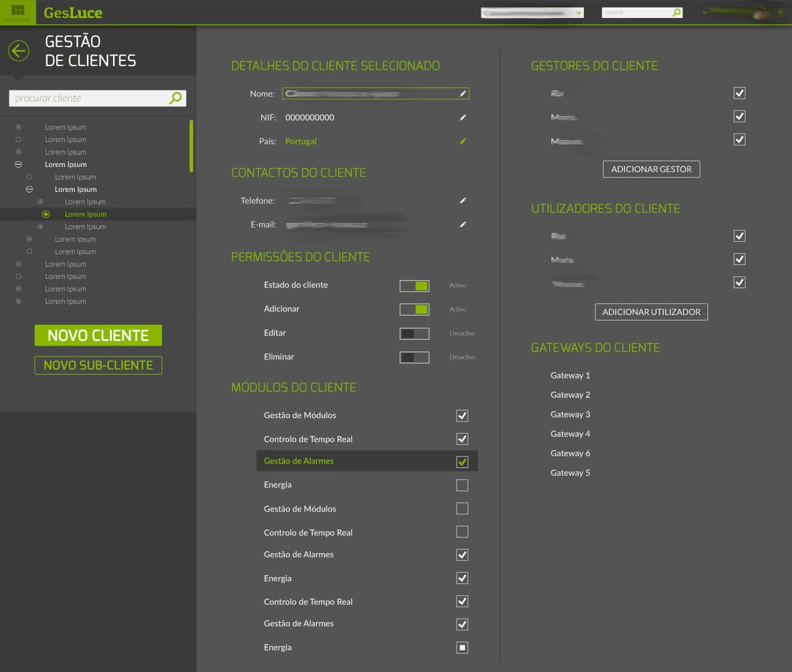Click the ADICIONAR GESTOR button
Image resolution: width=792 pixels, height=672 pixels.
click(x=651, y=169)
